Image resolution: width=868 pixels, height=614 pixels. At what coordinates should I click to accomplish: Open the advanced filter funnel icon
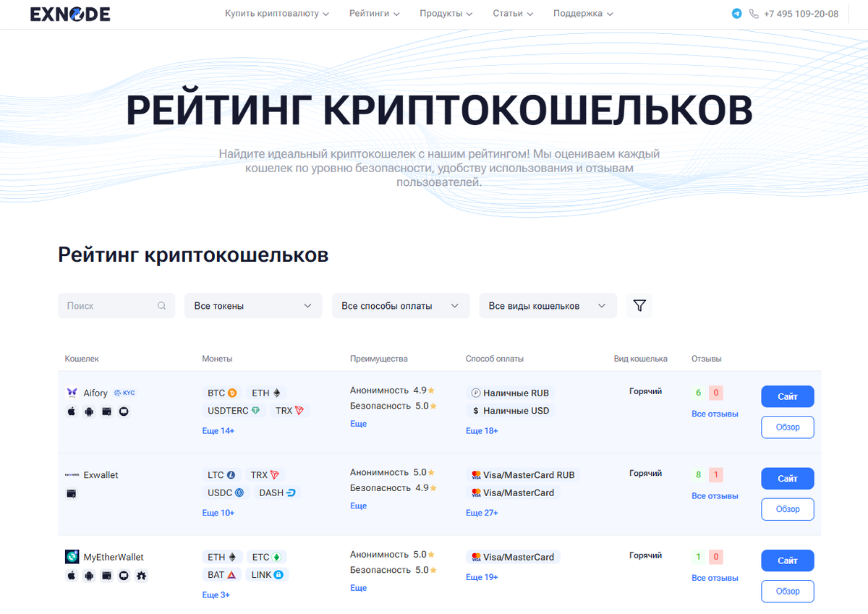click(639, 305)
